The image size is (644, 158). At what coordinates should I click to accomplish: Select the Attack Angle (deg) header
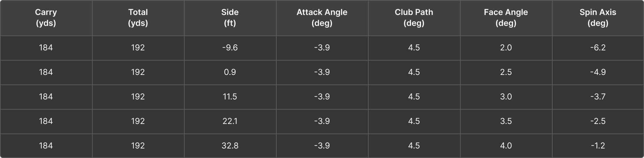pos(322,18)
